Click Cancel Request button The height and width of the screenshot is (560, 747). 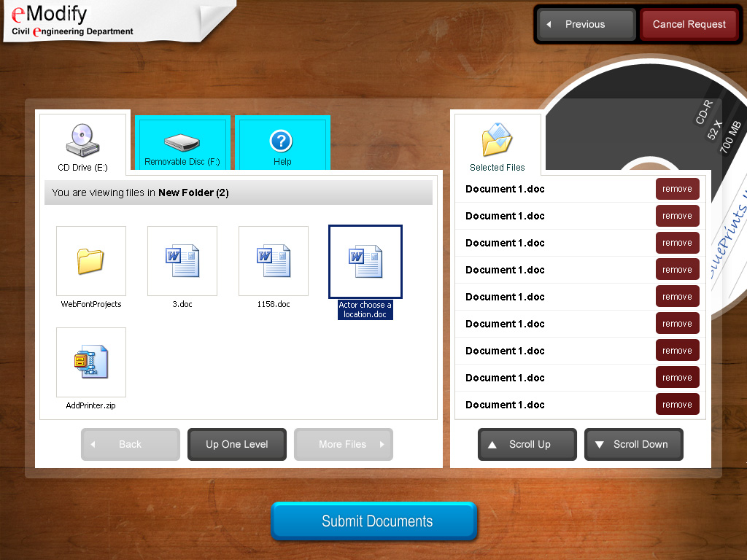click(x=689, y=24)
